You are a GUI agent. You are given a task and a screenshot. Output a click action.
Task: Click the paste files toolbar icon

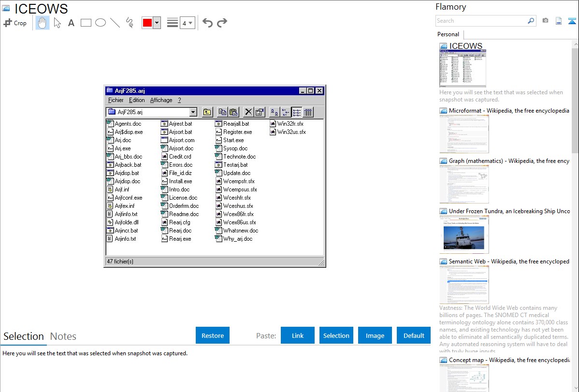pyautogui.click(x=233, y=112)
